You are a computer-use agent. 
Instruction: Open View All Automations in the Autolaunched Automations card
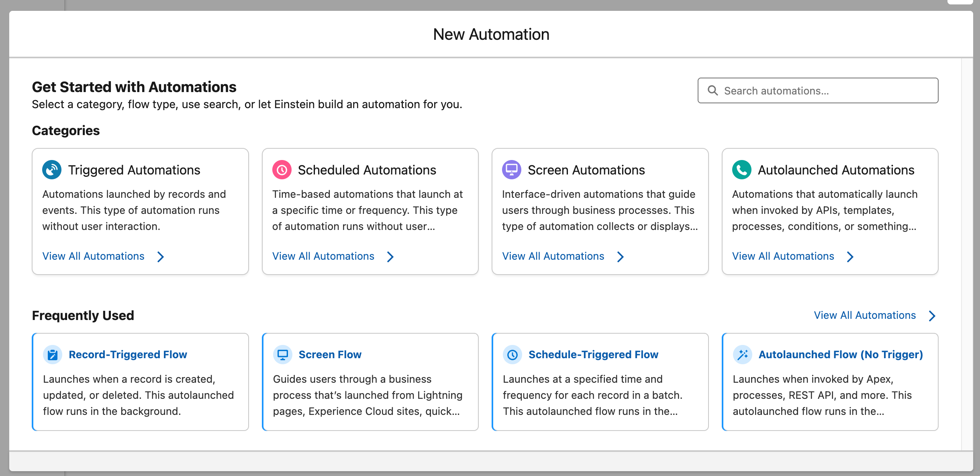[x=783, y=256]
